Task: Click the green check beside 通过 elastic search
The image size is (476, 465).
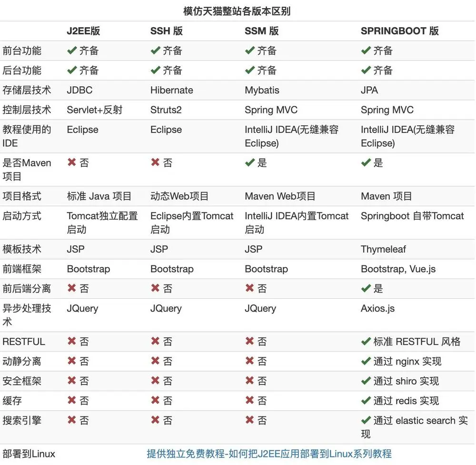Action: pyautogui.click(x=366, y=420)
